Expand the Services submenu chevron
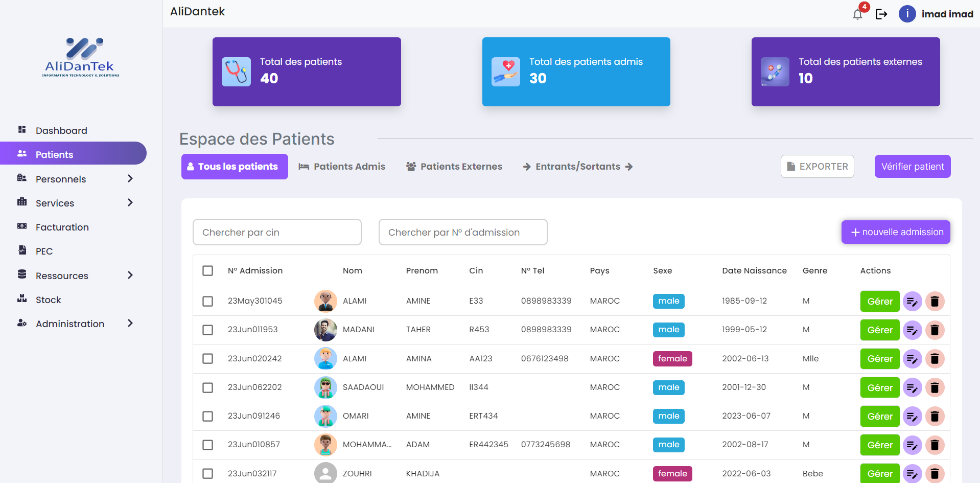 pos(130,203)
